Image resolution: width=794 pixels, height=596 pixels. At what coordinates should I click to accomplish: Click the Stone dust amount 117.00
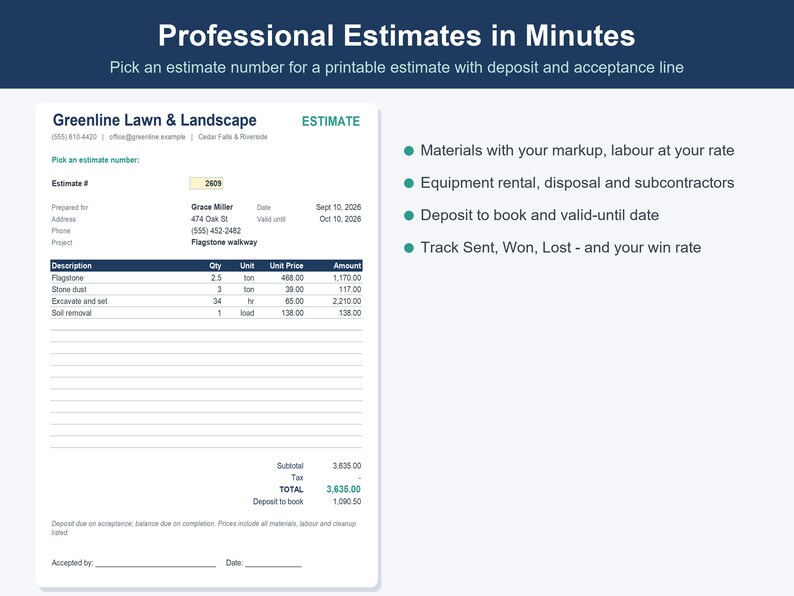(x=350, y=289)
